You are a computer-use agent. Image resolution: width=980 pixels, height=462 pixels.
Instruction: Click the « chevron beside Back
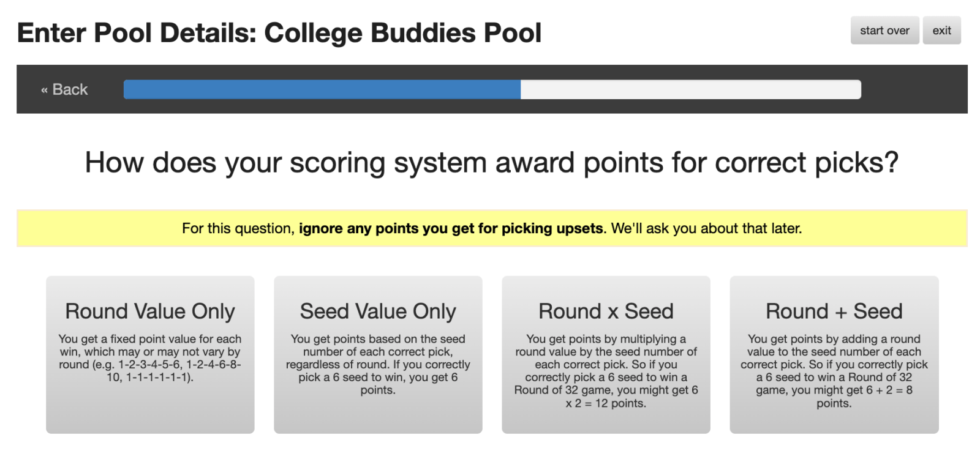pyautogui.click(x=44, y=90)
